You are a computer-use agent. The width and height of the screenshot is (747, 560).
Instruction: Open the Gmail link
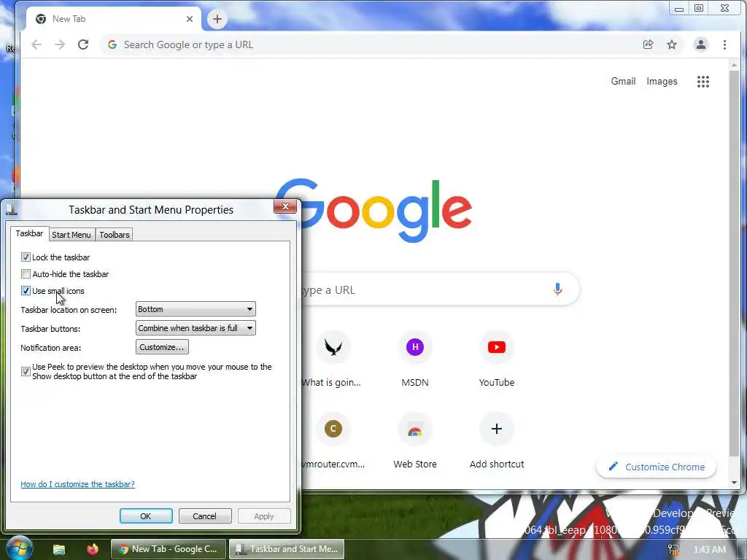pyautogui.click(x=623, y=82)
